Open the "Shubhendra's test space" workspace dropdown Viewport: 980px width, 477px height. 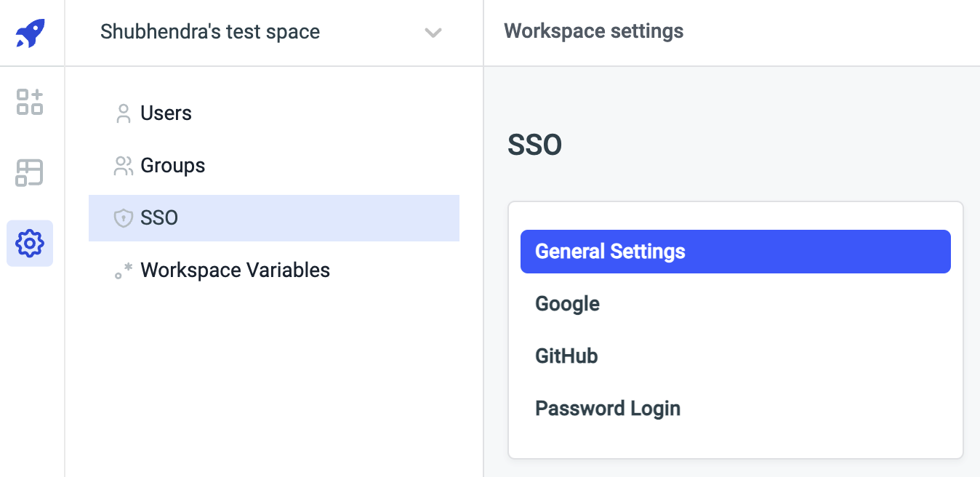coord(210,32)
